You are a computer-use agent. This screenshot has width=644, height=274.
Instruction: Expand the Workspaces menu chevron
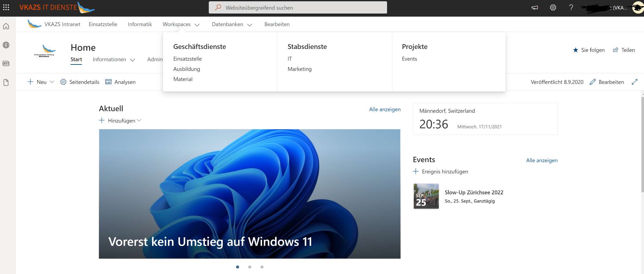pos(197,25)
